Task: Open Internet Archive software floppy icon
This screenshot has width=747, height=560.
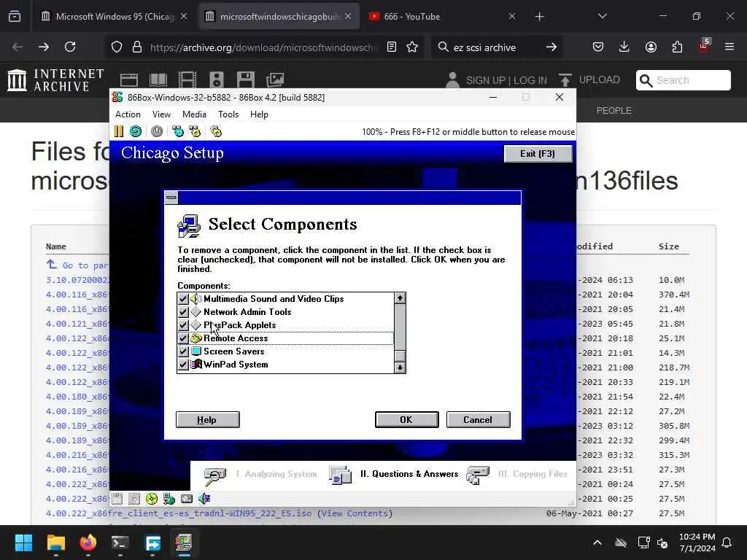Action: (246, 79)
